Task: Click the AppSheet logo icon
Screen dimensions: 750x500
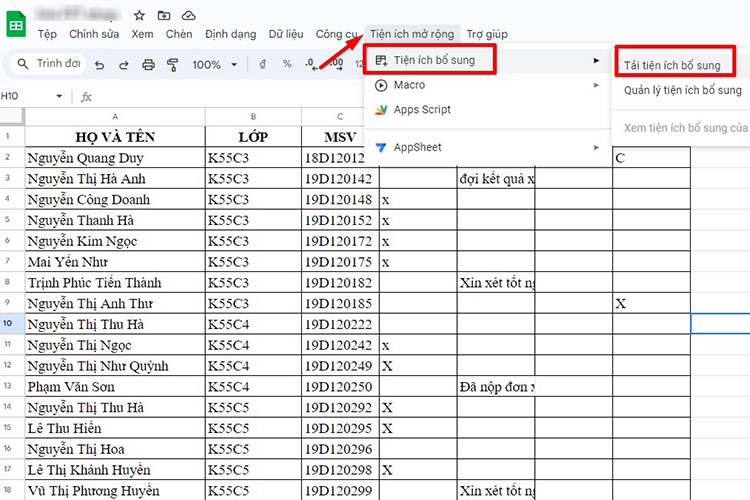Action: (381, 148)
